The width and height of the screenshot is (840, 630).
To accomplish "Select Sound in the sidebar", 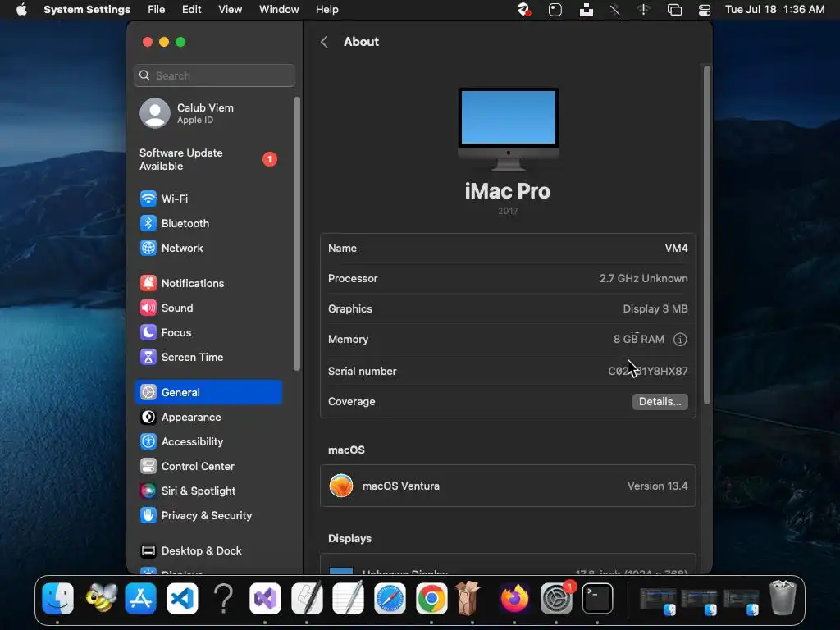I will pos(208,308).
